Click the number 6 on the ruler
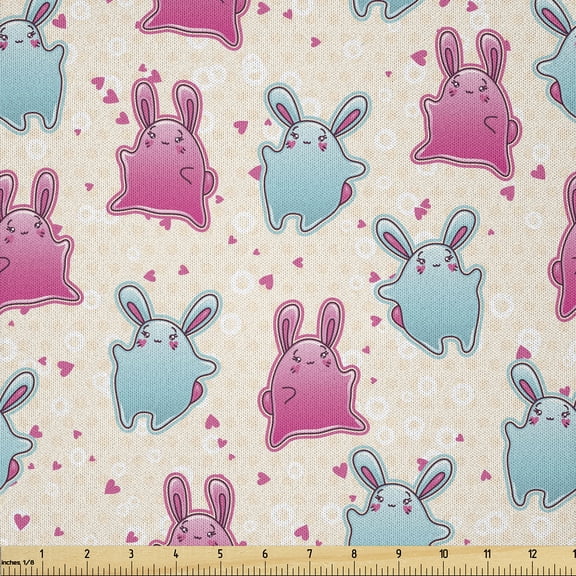Viewport: 576px width, 576px height. [x=265, y=554]
